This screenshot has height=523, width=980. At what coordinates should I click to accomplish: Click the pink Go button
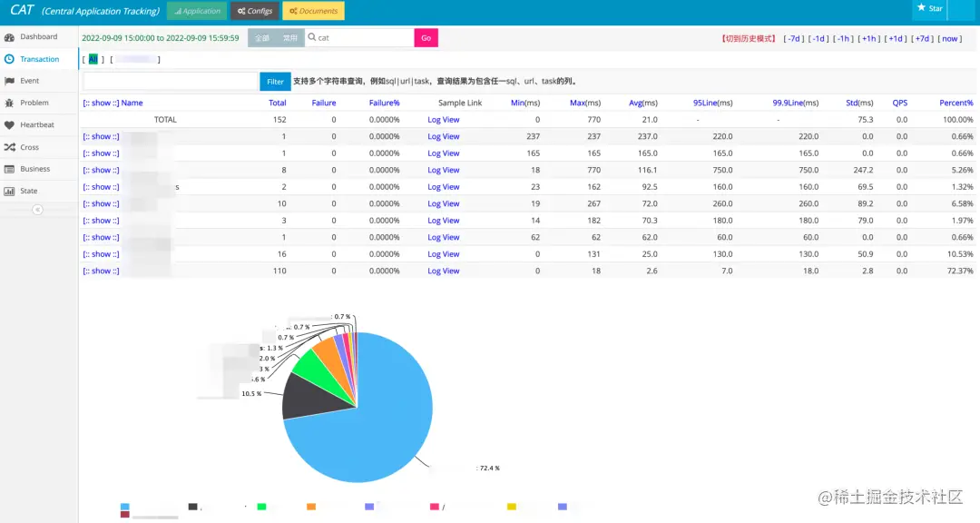point(426,37)
